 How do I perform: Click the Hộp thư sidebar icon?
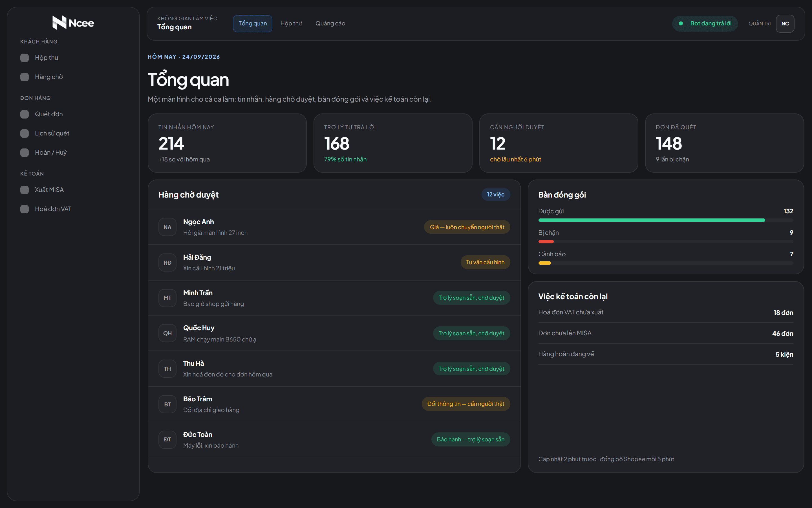[25, 58]
